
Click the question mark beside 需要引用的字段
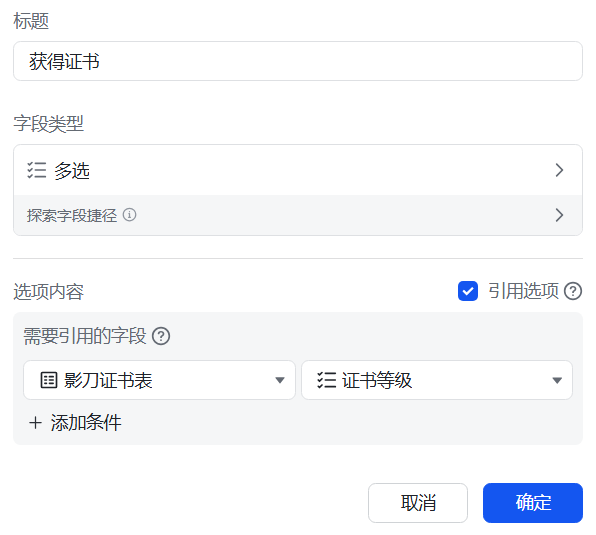161,336
